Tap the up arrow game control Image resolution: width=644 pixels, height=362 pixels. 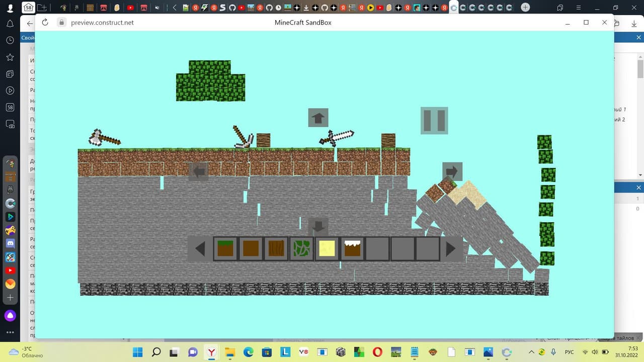[x=318, y=118]
